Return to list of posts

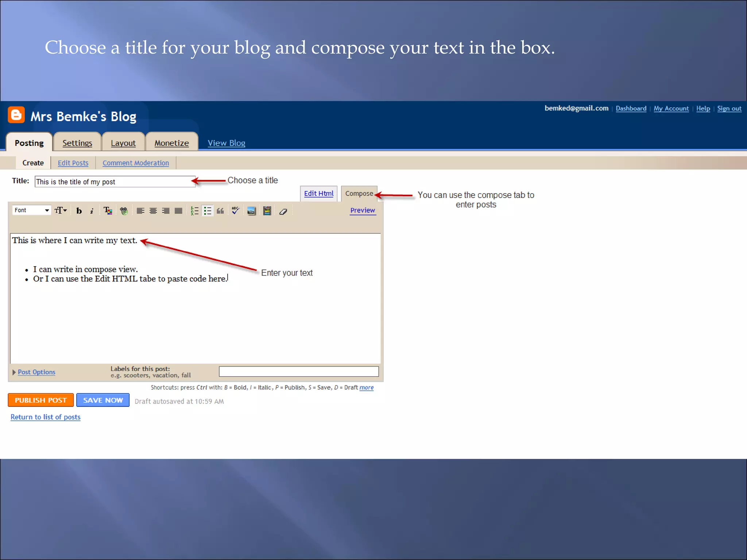pos(46,417)
